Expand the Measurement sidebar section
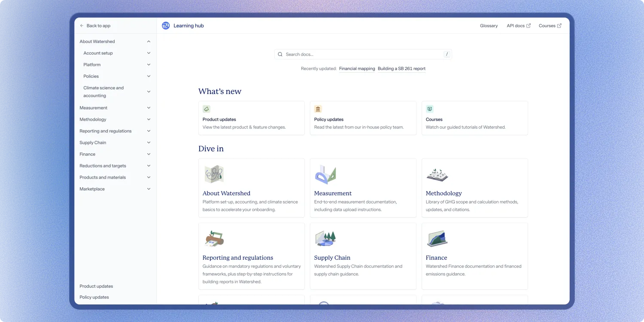The height and width of the screenshot is (322, 644). click(149, 108)
